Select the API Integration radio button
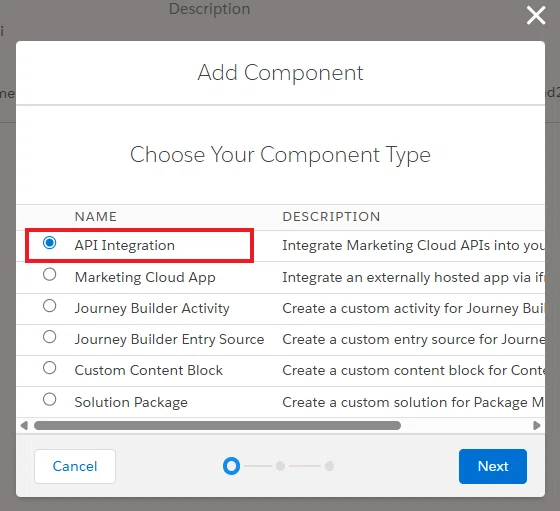The width and height of the screenshot is (560, 511). (49, 242)
